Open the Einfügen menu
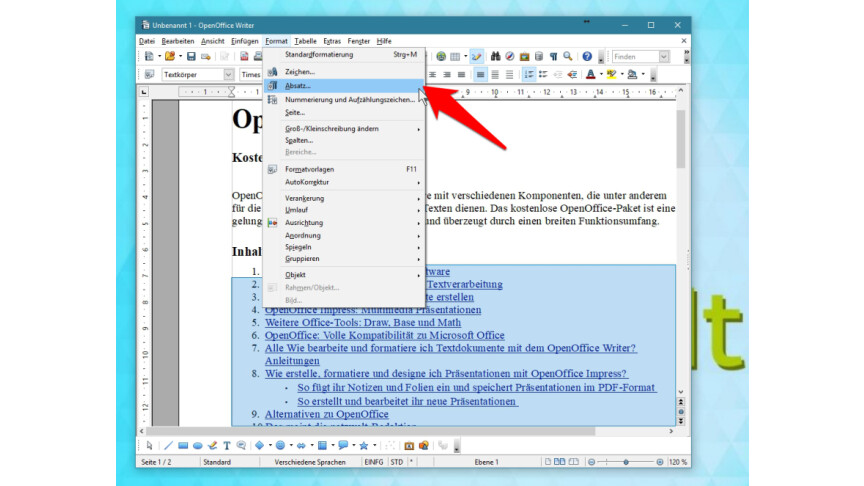The height and width of the screenshot is (486, 864). pos(245,41)
